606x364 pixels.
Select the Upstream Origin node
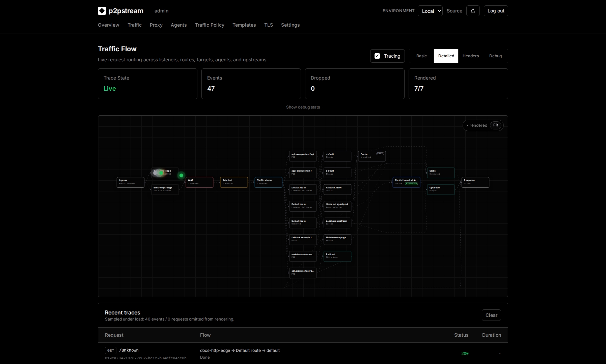click(x=441, y=189)
